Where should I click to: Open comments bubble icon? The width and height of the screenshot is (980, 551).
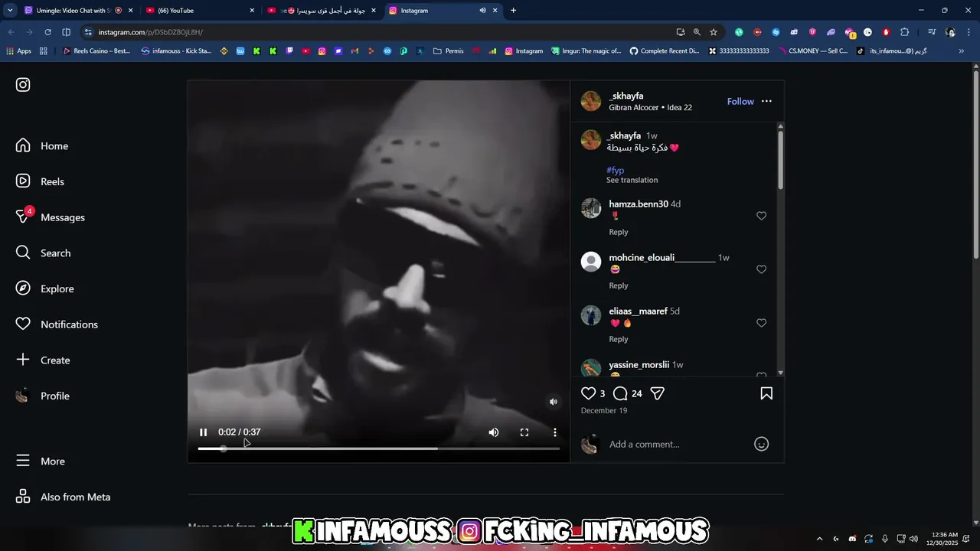[620, 393]
